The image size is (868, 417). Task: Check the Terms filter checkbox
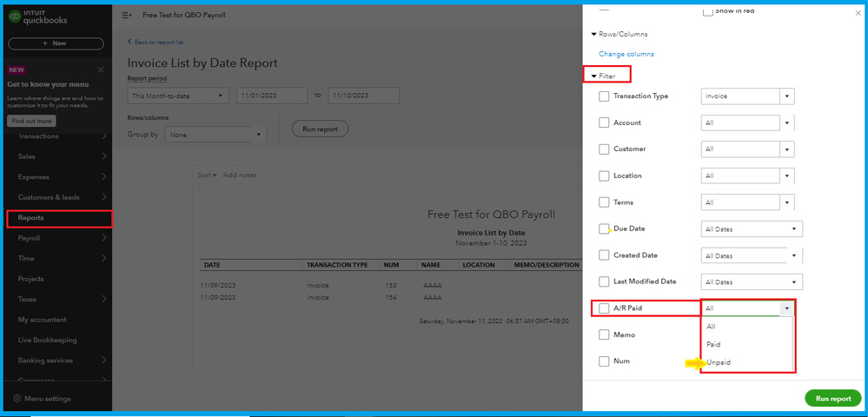coord(604,202)
